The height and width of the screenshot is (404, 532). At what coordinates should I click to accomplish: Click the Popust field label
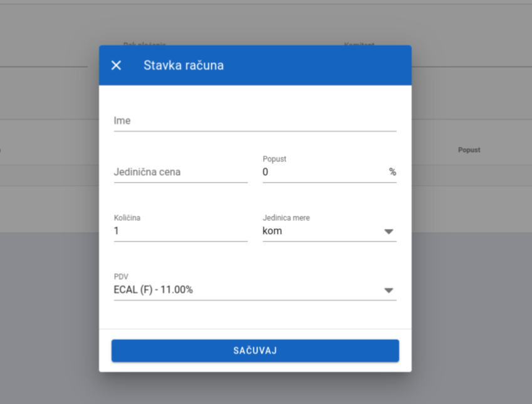[274, 159]
